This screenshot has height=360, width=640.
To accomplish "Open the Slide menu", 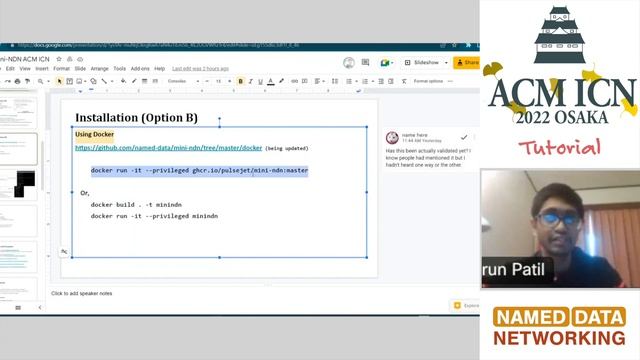I will click(x=80, y=69).
